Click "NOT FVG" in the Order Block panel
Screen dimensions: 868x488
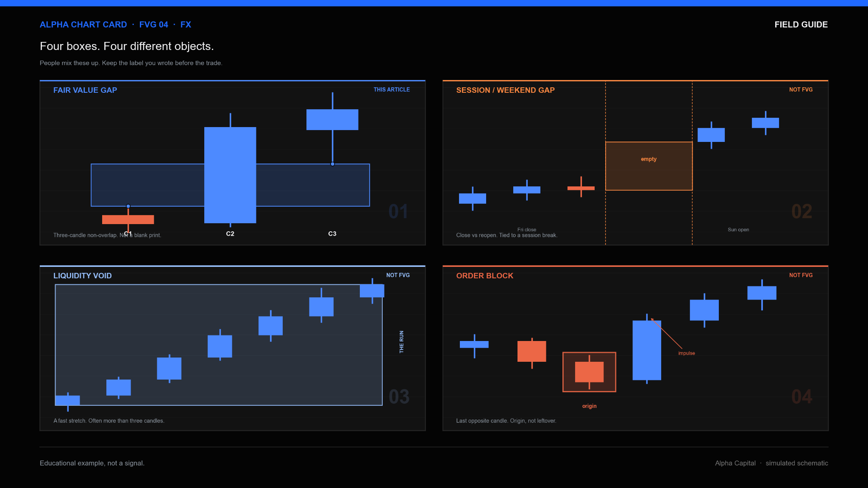[801, 275]
